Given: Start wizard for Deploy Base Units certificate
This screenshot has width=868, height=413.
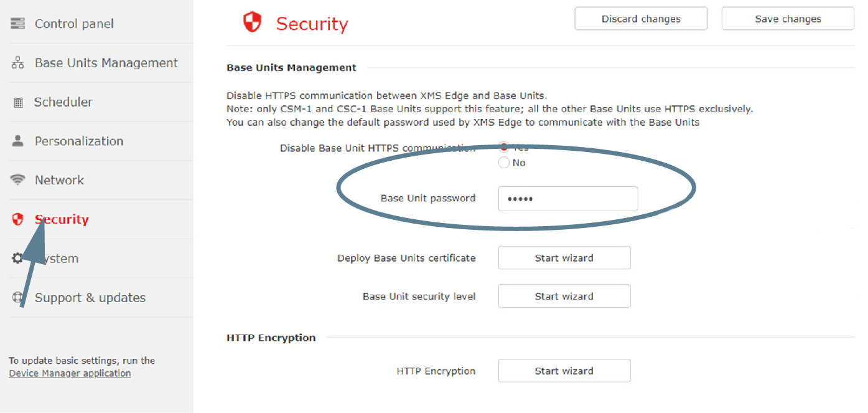Looking at the screenshot, I should click(564, 258).
